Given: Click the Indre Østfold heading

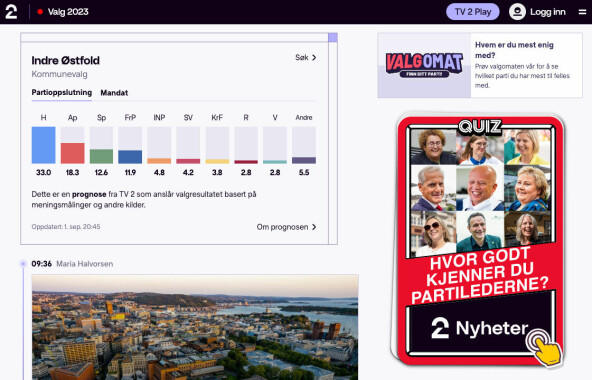Looking at the screenshot, I should pyautogui.click(x=65, y=60).
